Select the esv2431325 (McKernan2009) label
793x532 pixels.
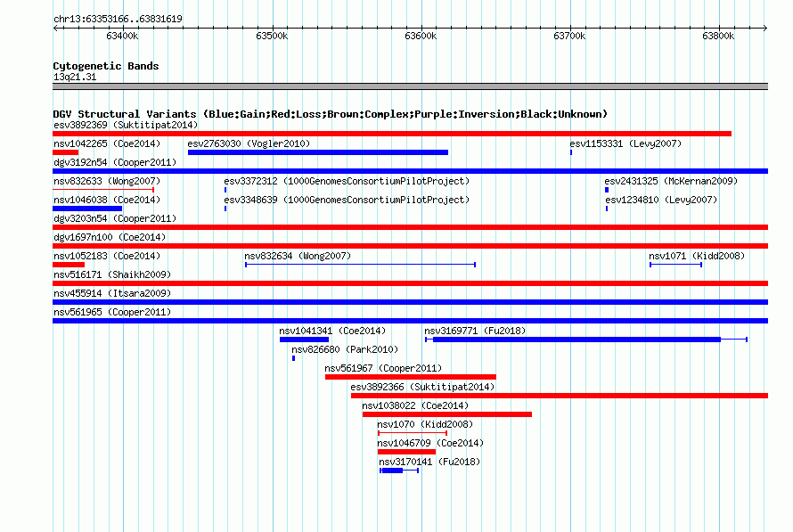click(671, 181)
